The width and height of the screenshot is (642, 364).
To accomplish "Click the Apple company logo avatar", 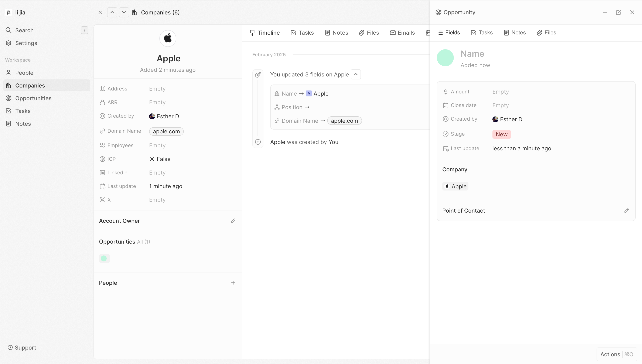I will coord(168,38).
